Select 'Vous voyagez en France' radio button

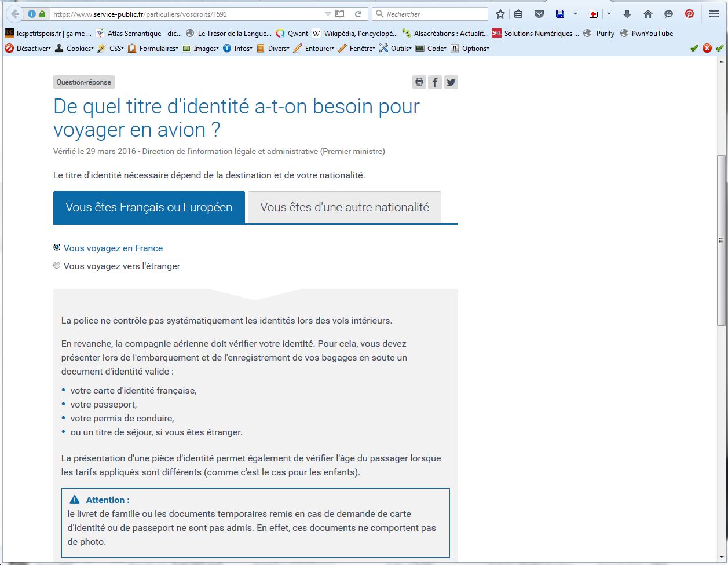tap(57, 248)
